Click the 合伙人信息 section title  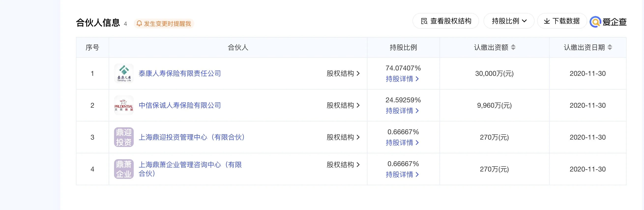point(98,23)
